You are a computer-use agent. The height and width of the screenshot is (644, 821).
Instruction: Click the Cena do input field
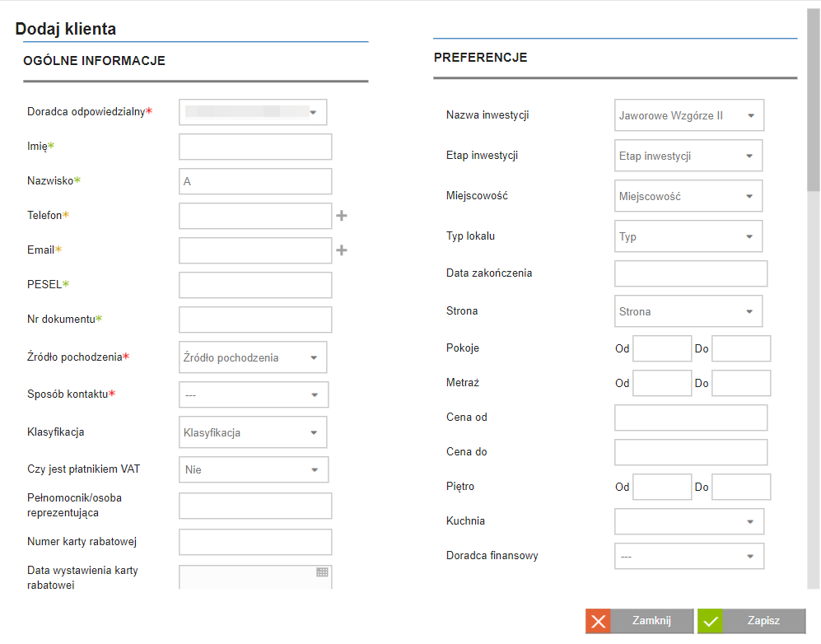click(691, 452)
